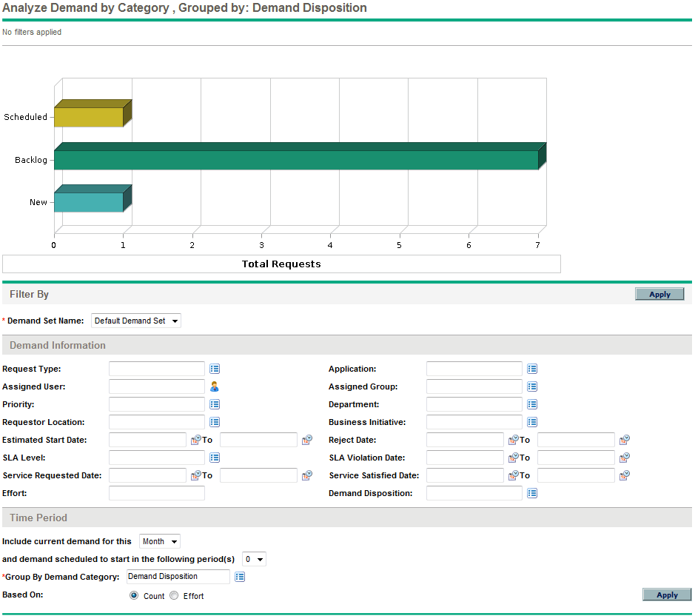
Task: Open the Demand Disposition filter list icon
Action: click(532, 493)
